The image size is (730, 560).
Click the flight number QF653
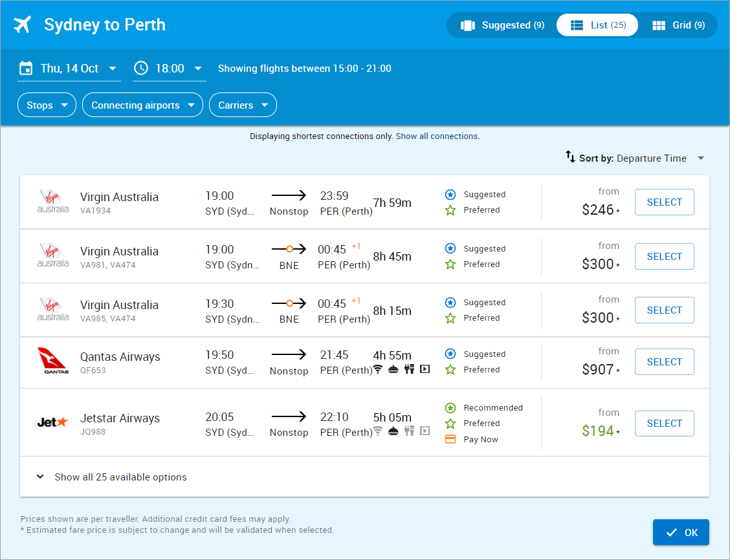point(93,371)
